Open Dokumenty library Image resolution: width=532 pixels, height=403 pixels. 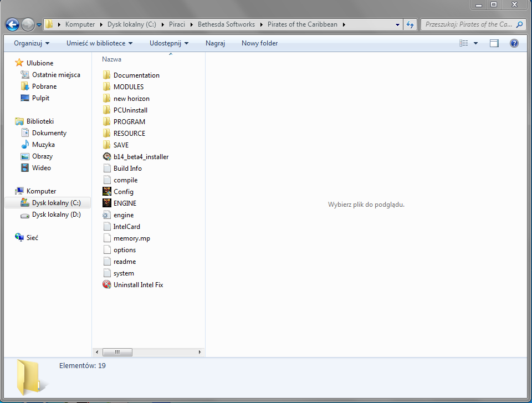click(44, 132)
